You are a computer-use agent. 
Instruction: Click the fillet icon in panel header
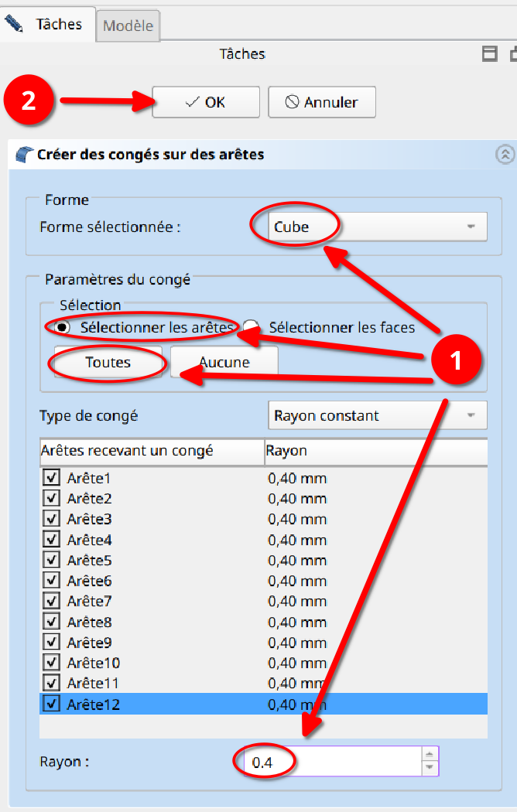24,155
